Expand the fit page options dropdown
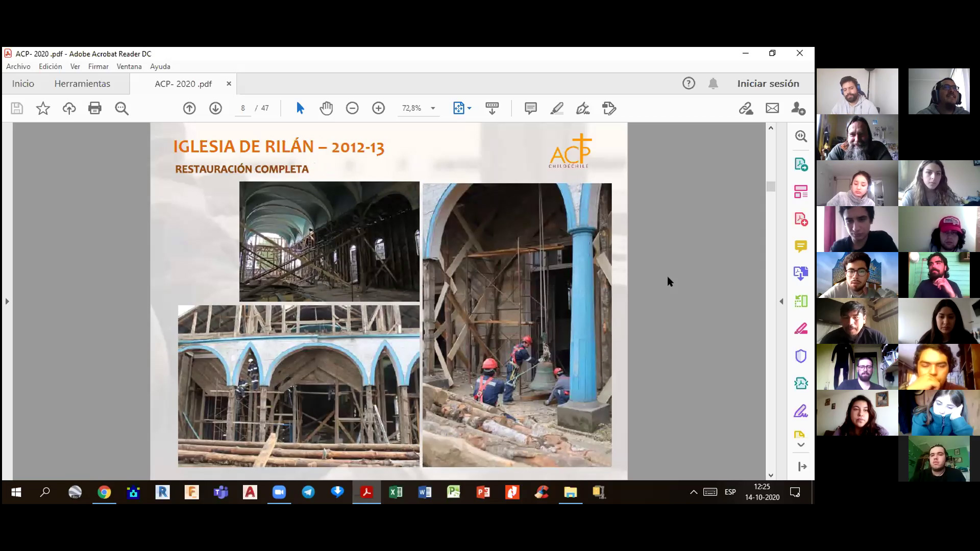This screenshot has width=980, height=551. click(469, 108)
